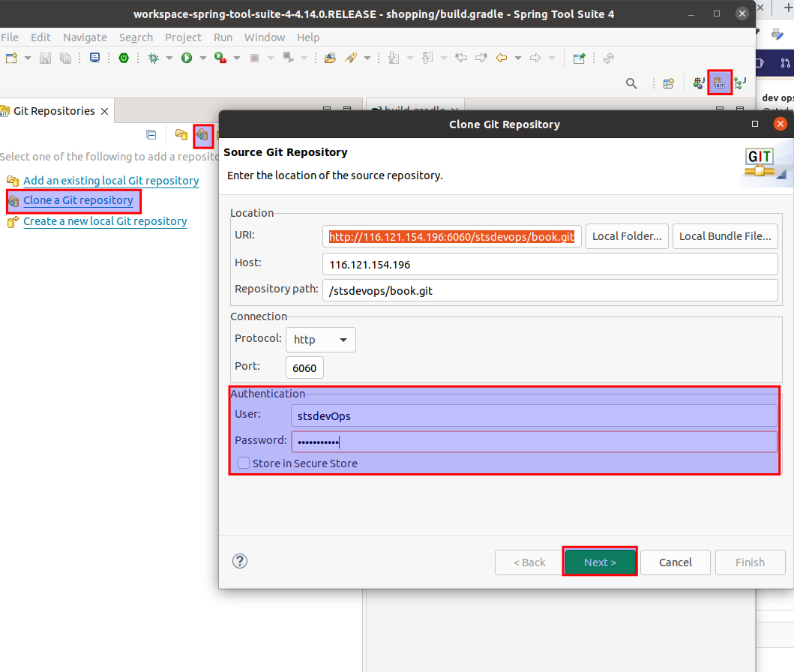Viewport: 794px width, 672px height.
Task: Click the magnifier Search icon in toolbar
Action: [x=631, y=83]
